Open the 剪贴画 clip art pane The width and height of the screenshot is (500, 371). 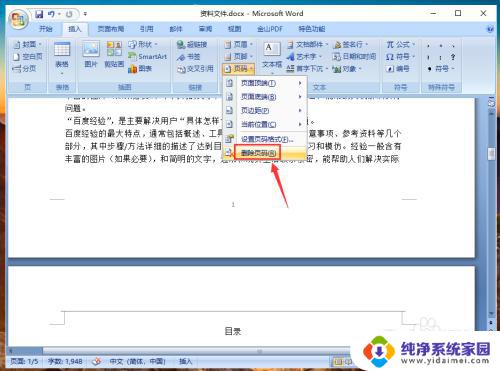tap(114, 54)
